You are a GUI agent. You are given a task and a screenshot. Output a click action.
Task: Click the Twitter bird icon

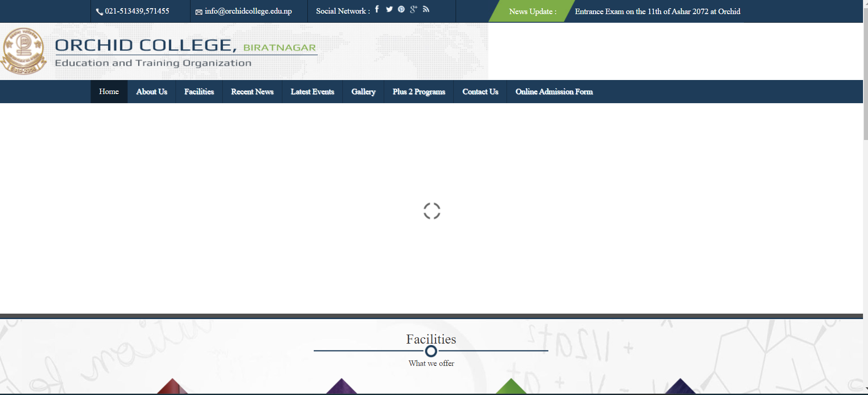[x=389, y=9]
